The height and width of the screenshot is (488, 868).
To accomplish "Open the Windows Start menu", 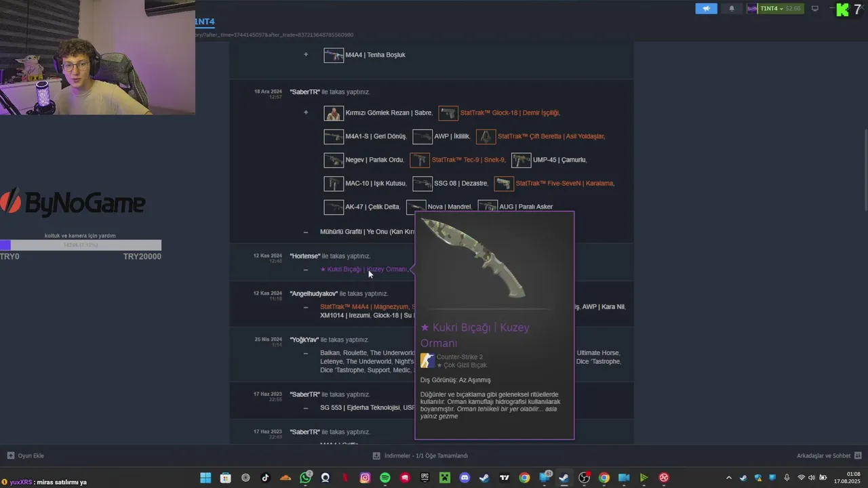I will [x=205, y=478].
